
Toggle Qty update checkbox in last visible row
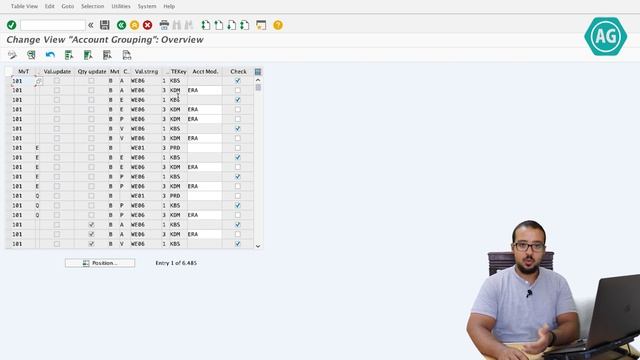tap(91, 244)
